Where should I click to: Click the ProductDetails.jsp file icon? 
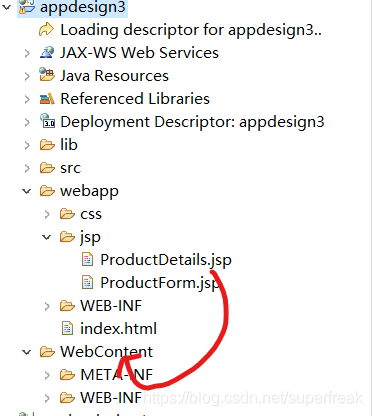87,259
